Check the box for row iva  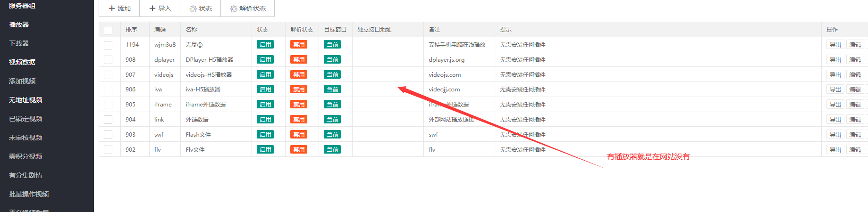pos(108,90)
